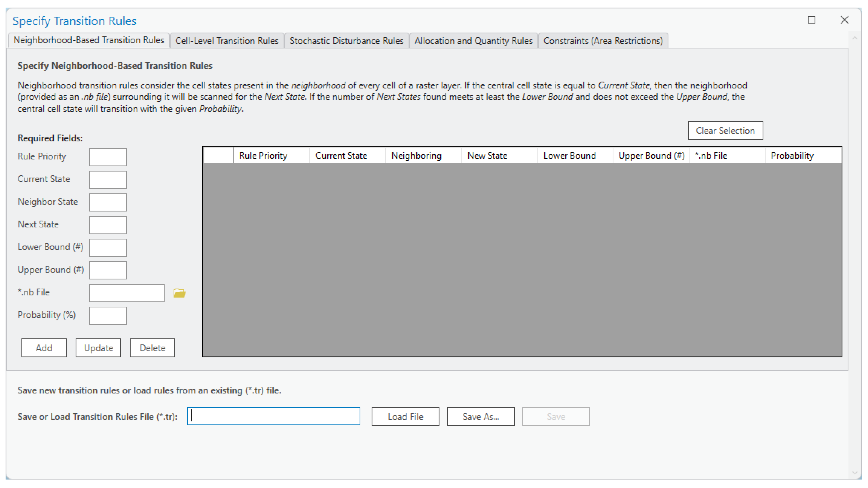This screenshot has height=488, width=868.
Task: Select Allocation and Quantity Rules tab
Action: click(473, 41)
